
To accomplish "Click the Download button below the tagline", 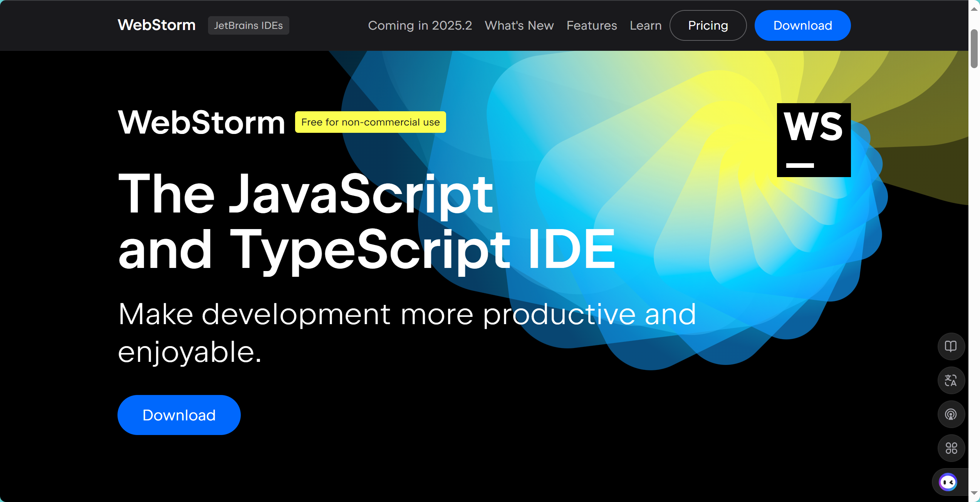I will [179, 415].
